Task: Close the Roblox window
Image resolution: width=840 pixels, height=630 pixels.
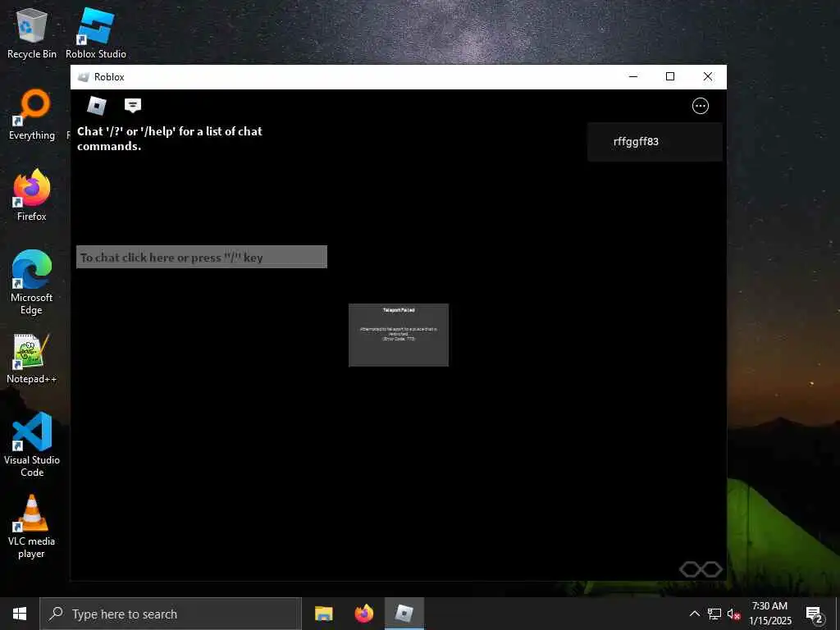Action: click(x=708, y=76)
